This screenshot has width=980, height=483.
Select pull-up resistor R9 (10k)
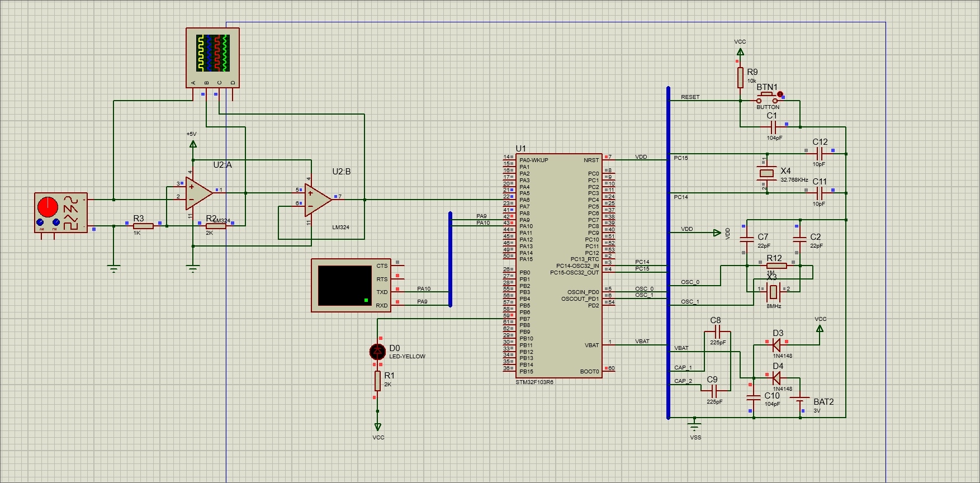[740, 78]
